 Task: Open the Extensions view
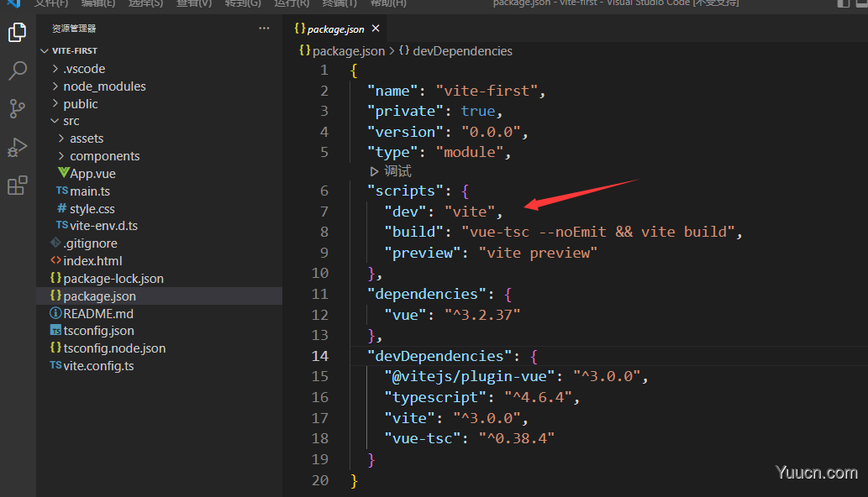[x=17, y=186]
